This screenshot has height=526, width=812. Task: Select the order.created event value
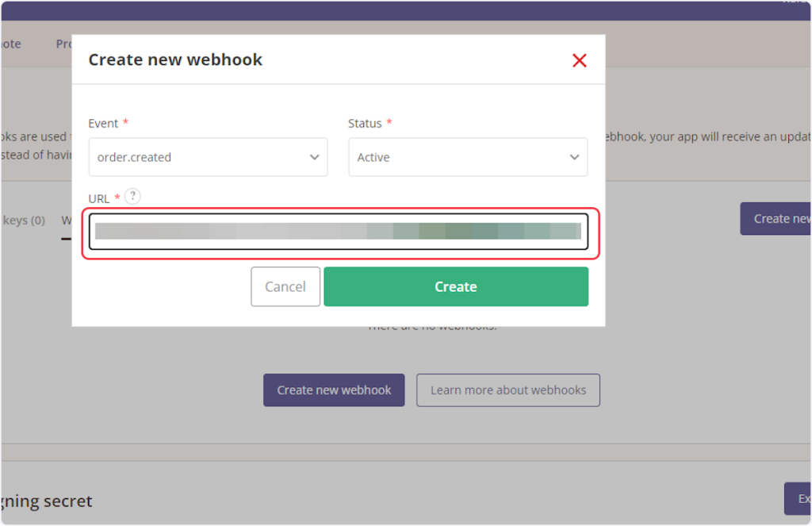135,157
